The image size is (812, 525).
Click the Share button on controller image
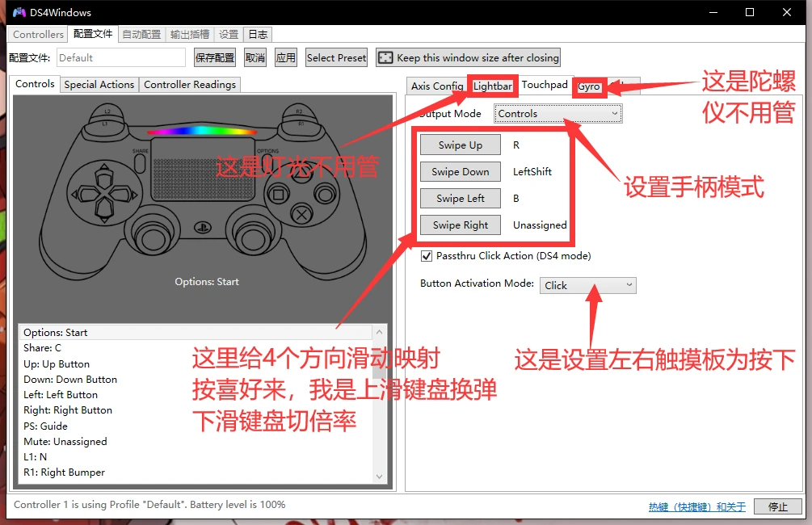coord(140,162)
